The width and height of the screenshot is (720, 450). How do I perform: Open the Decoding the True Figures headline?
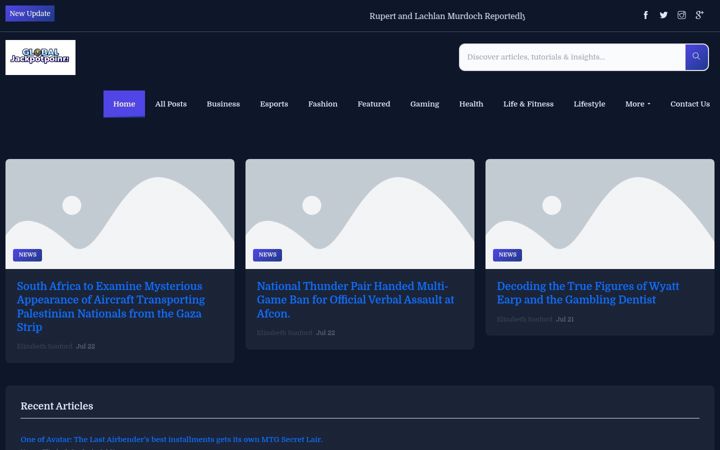tap(588, 293)
